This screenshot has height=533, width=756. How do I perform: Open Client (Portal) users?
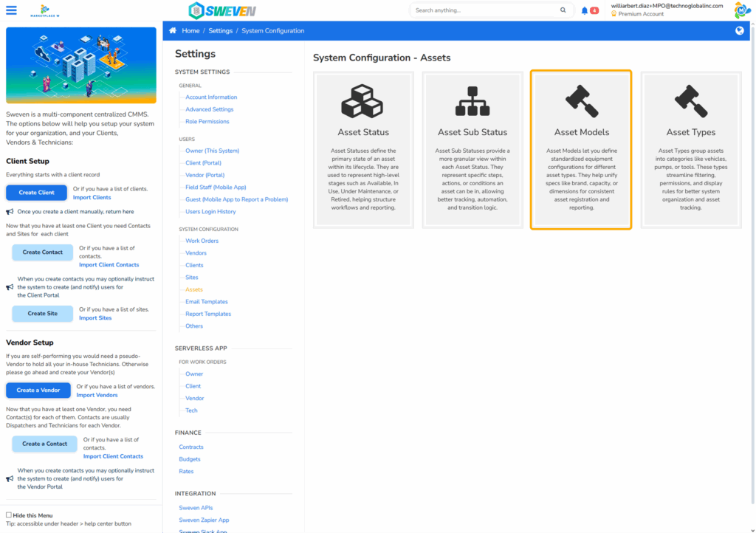tap(204, 163)
